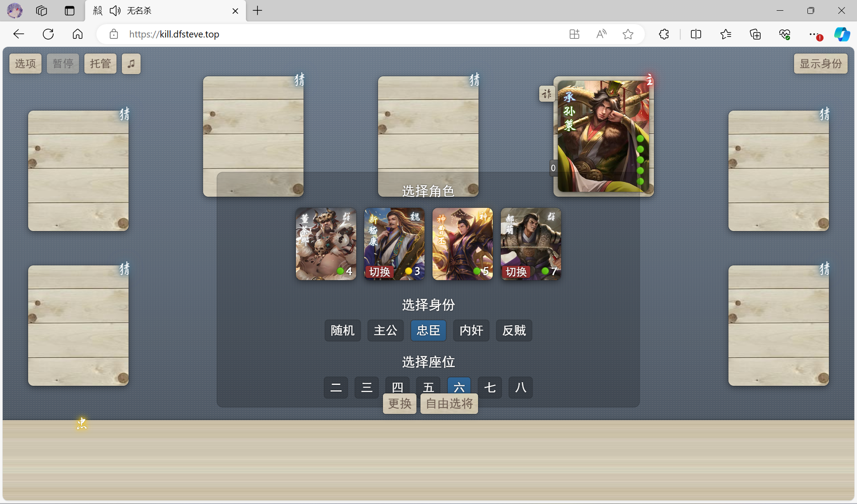Click the 自由选将 button

449,404
